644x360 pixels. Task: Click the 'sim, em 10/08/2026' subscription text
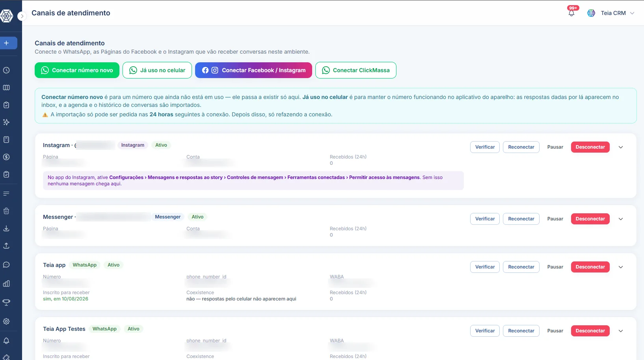65,299
